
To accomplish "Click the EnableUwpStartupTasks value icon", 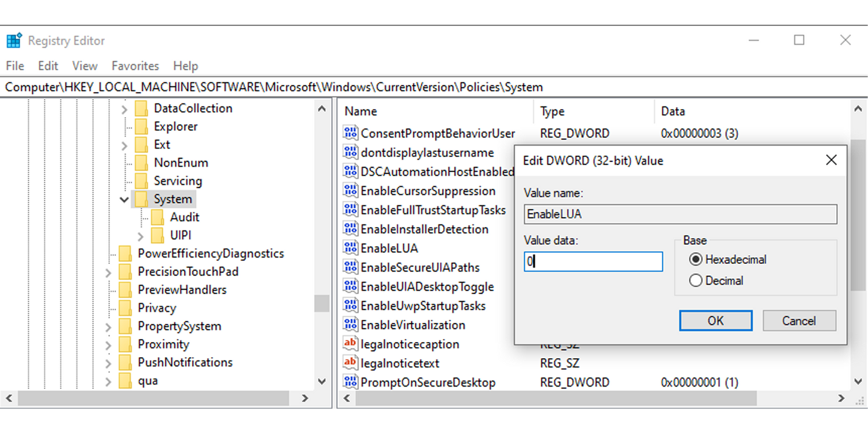I will (x=351, y=305).
